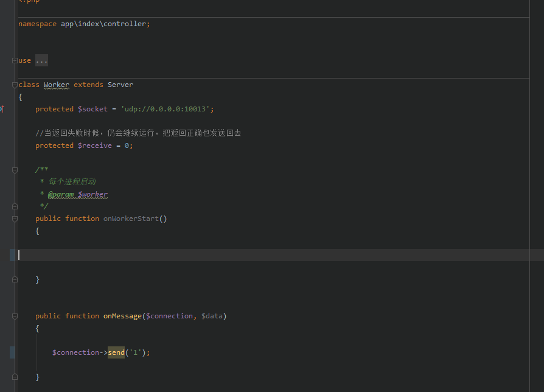Image resolution: width=544 pixels, height=392 pixels.
Task: Expand the folded use imports block
Action: tap(15, 61)
